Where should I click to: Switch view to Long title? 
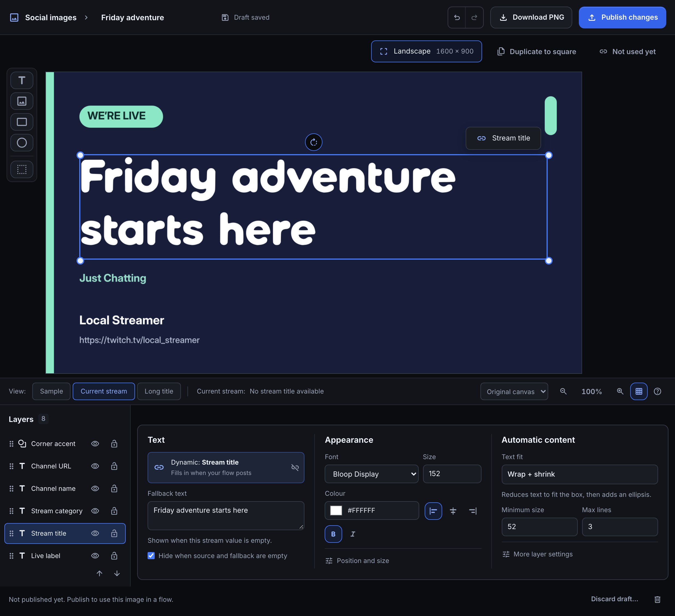(x=159, y=391)
